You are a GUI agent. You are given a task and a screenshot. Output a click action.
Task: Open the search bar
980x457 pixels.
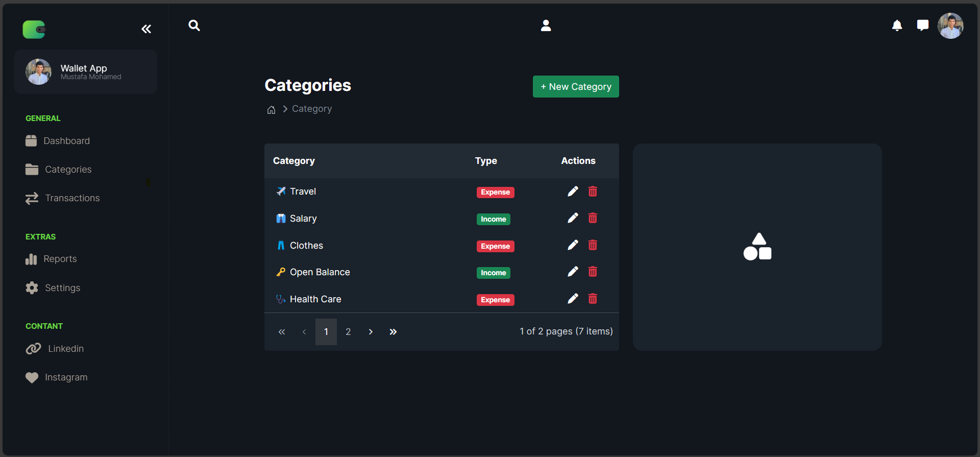pyautogui.click(x=194, y=26)
